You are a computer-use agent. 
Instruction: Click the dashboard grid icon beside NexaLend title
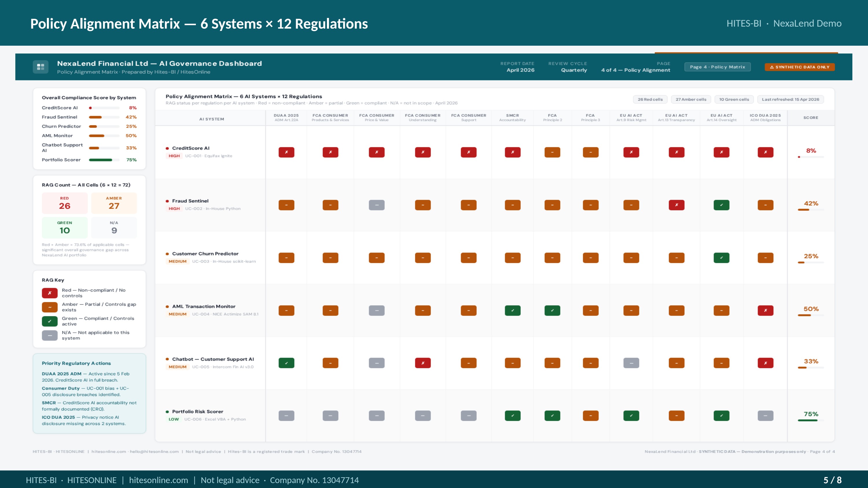(41, 67)
